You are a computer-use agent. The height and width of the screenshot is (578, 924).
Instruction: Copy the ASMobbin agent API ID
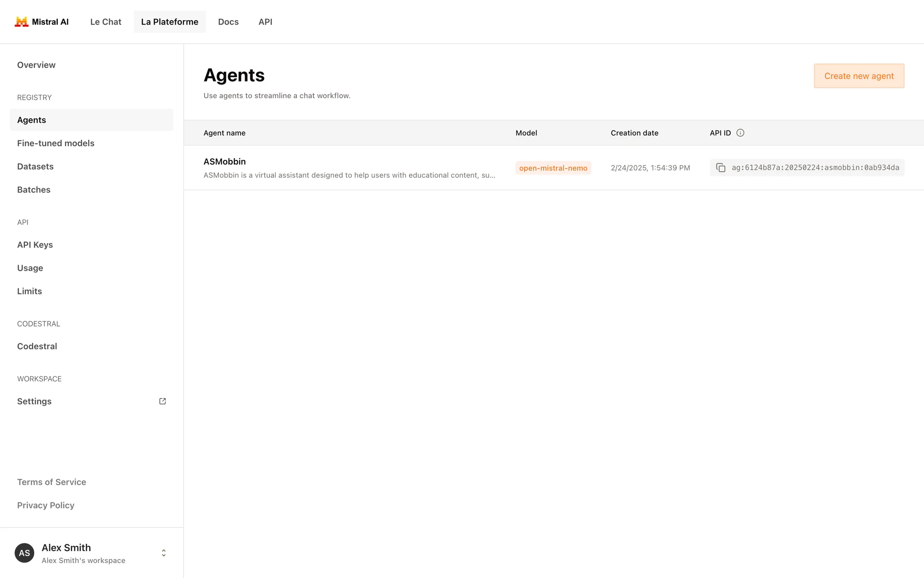click(x=720, y=168)
